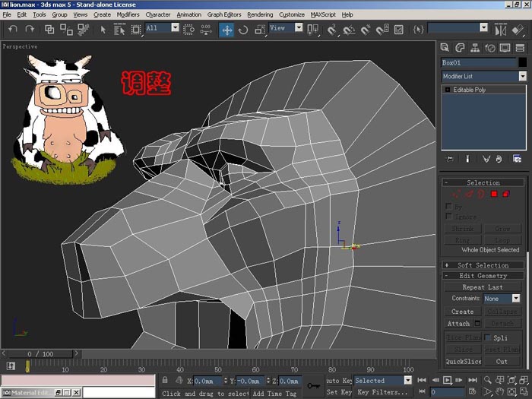Click the QuickSlice button

pos(463,361)
